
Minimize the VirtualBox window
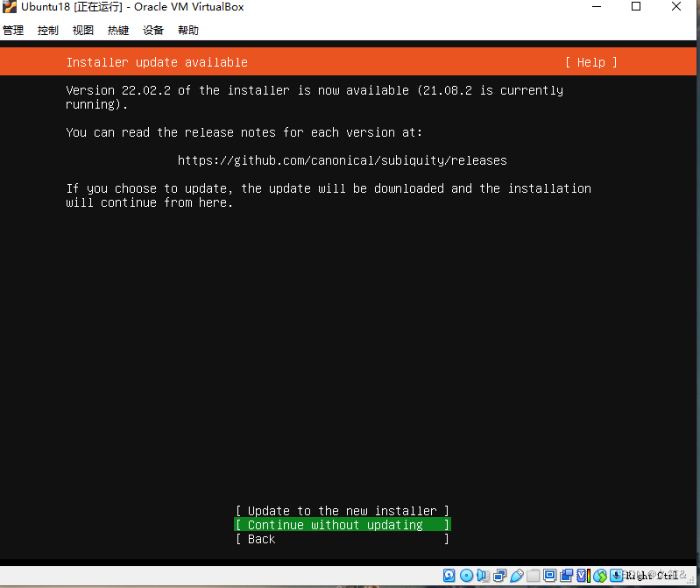coord(597,7)
